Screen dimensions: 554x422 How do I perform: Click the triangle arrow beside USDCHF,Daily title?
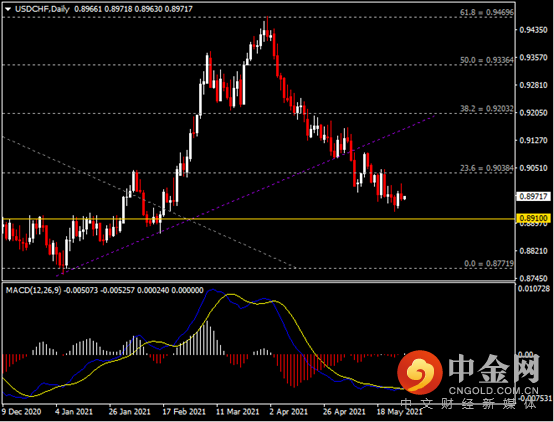pos(8,9)
